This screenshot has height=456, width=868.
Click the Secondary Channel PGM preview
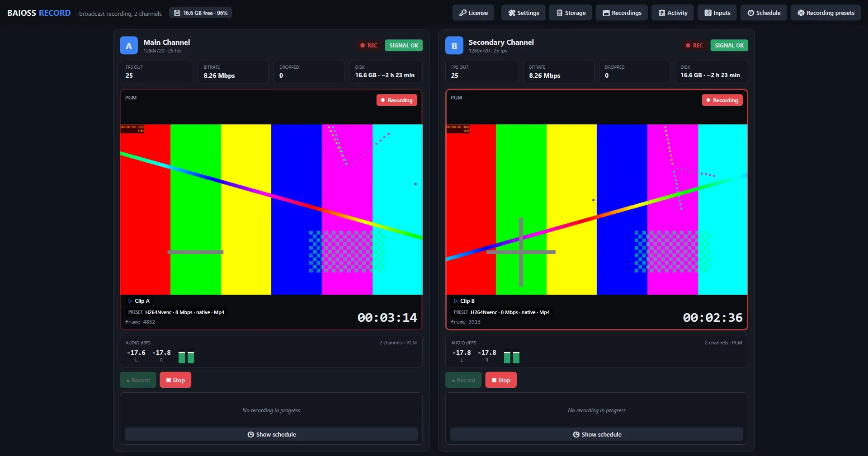(597, 209)
